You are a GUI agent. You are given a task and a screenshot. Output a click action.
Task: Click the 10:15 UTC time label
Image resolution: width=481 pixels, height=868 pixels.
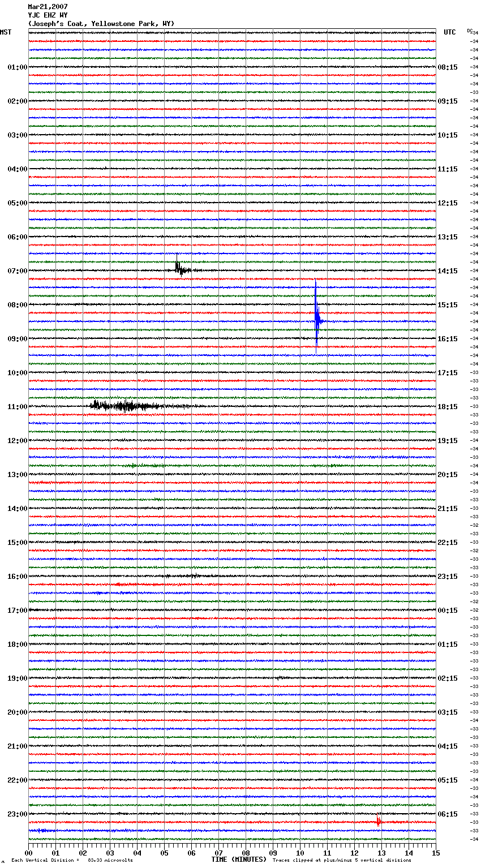click(x=448, y=135)
